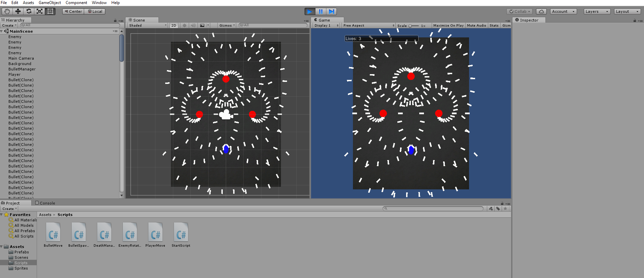Toggle scene audio speaker icon
The image size is (644, 278).
pyautogui.click(x=193, y=25)
